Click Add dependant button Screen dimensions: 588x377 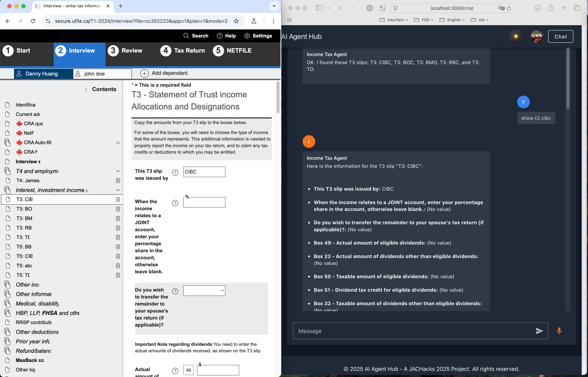click(x=164, y=73)
